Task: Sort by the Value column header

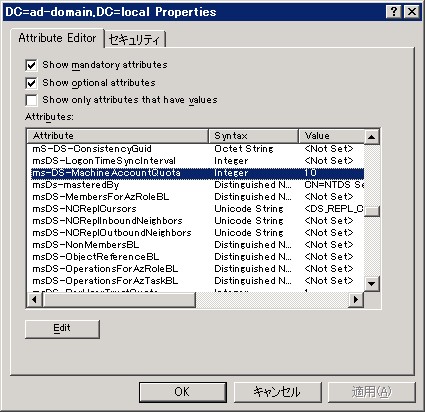Action: [x=331, y=136]
